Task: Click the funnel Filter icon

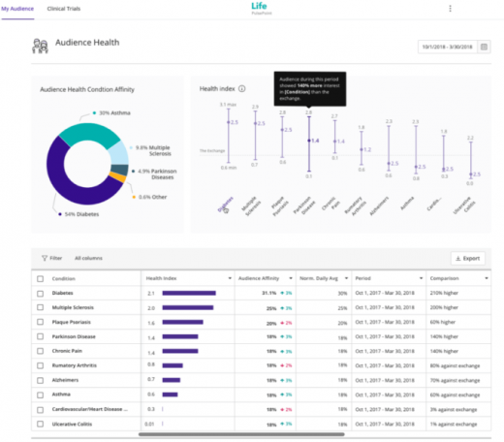Action: (45, 258)
